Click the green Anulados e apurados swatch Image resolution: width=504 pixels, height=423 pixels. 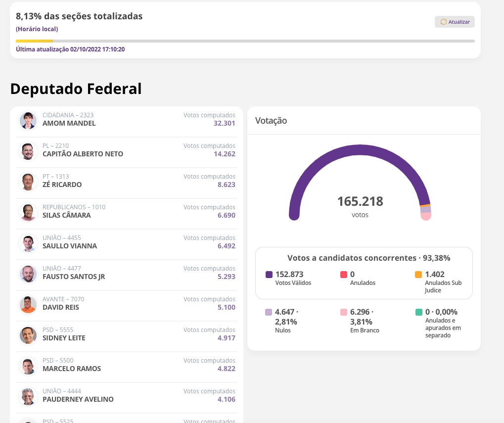418,312
